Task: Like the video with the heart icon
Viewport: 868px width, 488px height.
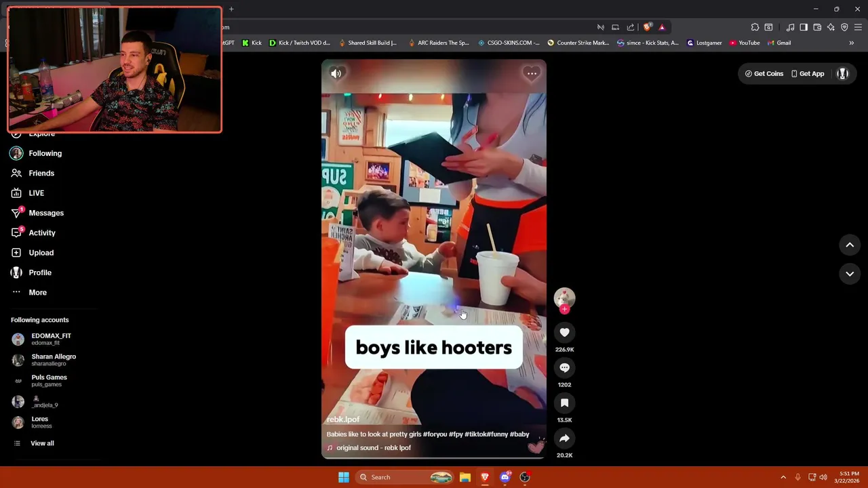Action: pyautogui.click(x=564, y=332)
